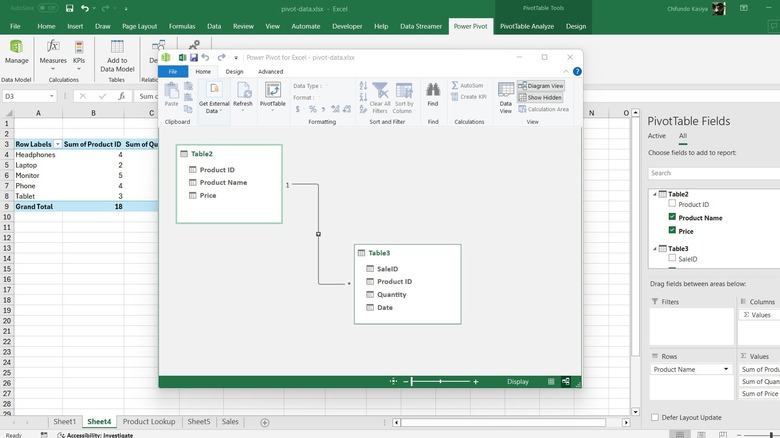
Task: Click Excel horizontal scrollbar track
Action: (x=504, y=423)
